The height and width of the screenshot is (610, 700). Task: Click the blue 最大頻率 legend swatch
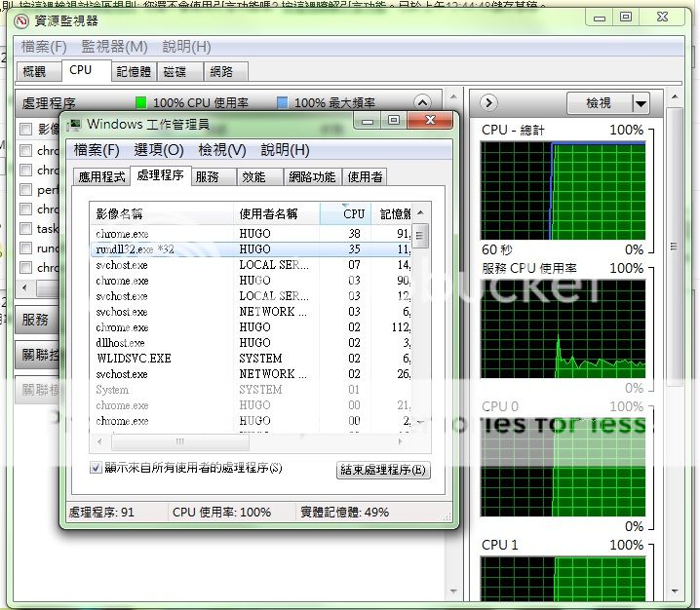[x=282, y=103]
